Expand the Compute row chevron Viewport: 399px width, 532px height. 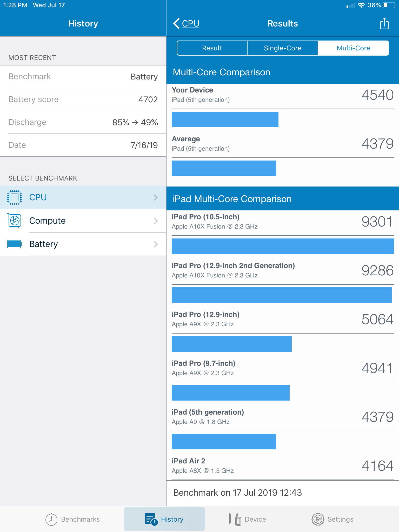pos(156,221)
